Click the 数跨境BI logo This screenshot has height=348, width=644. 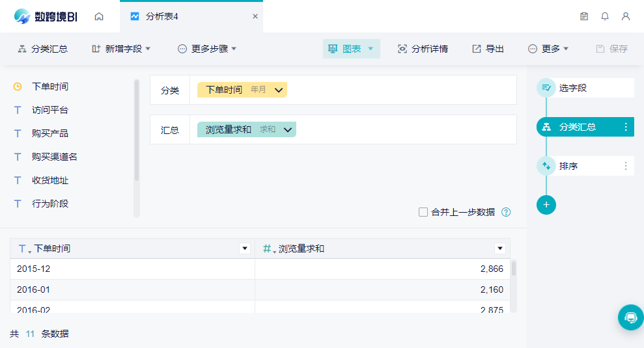[x=46, y=16]
